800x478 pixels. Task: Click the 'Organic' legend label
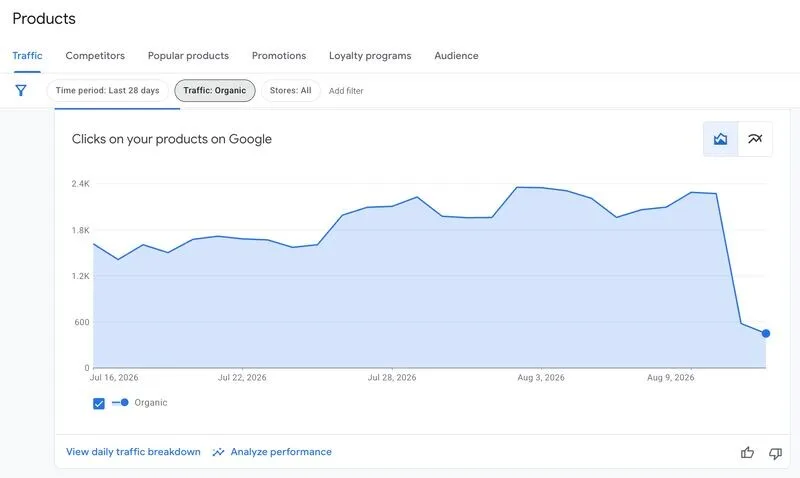[x=151, y=402]
